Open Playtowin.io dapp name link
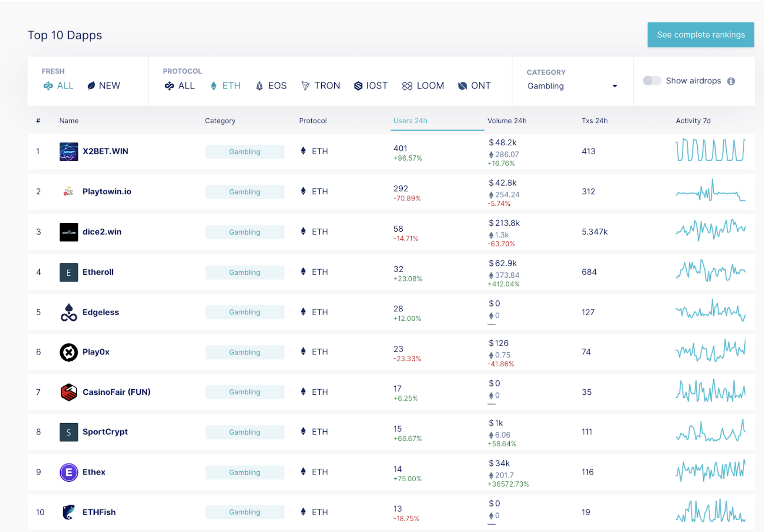 (x=107, y=192)
